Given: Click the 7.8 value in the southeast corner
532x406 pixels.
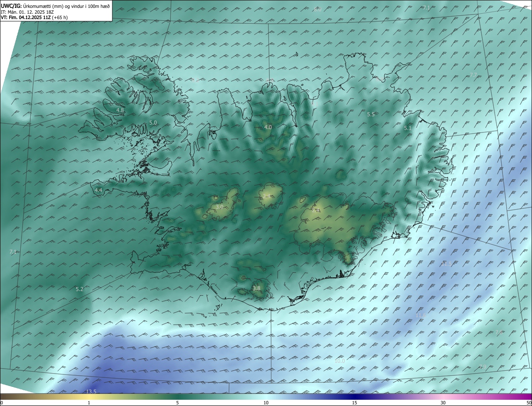Looking at the screenshot, I should coord(499,332).
